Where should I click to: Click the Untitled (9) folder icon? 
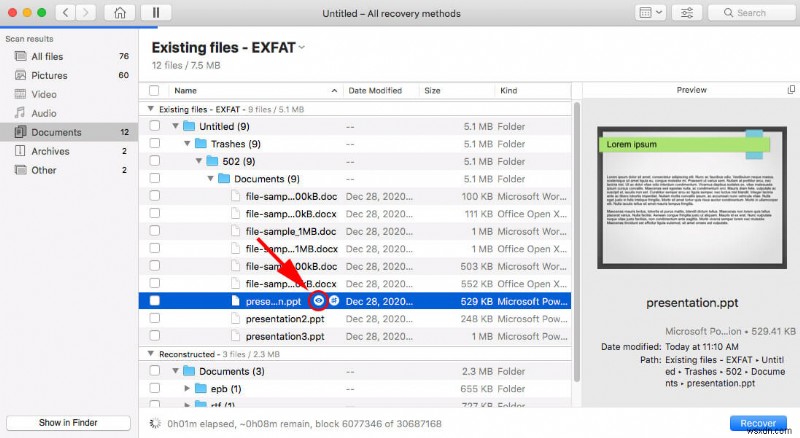tap(189, 126)
